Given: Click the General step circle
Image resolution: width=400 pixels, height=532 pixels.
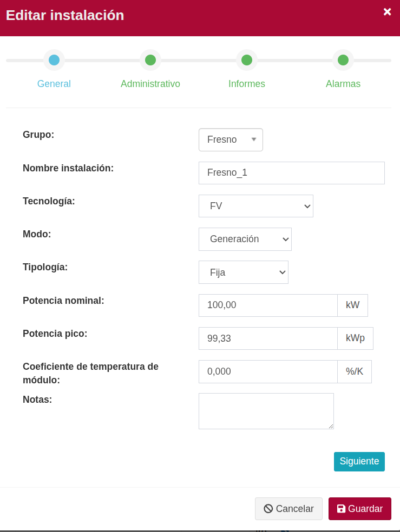Looking at the screenshot, I should (54, 60).
